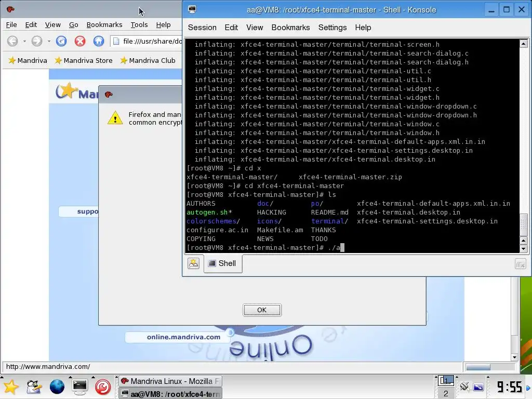
Task: Click Firefox status bar progress meter
Action: tap(490, 367)
